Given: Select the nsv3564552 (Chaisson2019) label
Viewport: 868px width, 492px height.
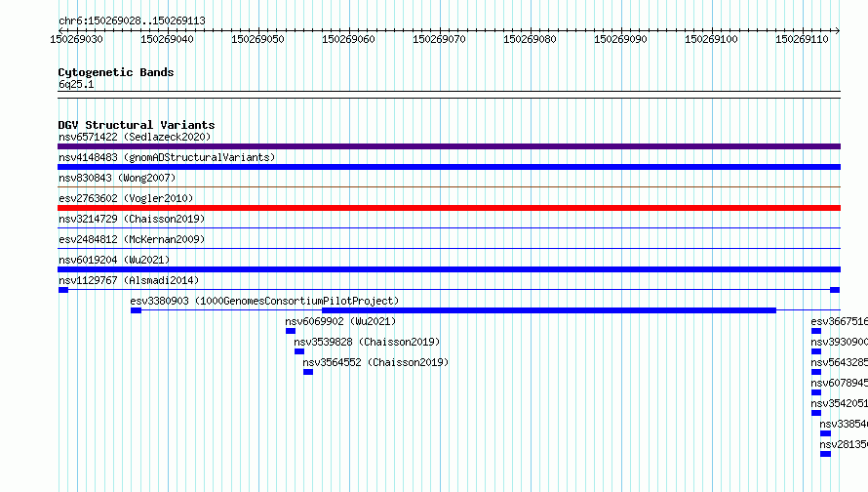Looking at the screenshot, I should coord(375,362).
